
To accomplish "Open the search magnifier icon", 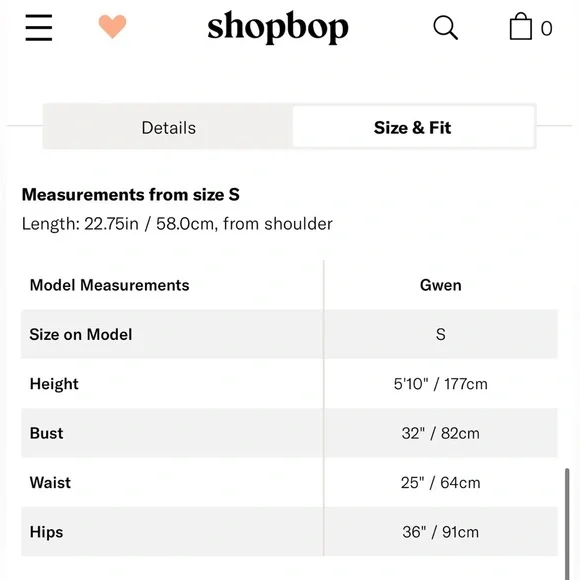I will click(x=445, y=27).
